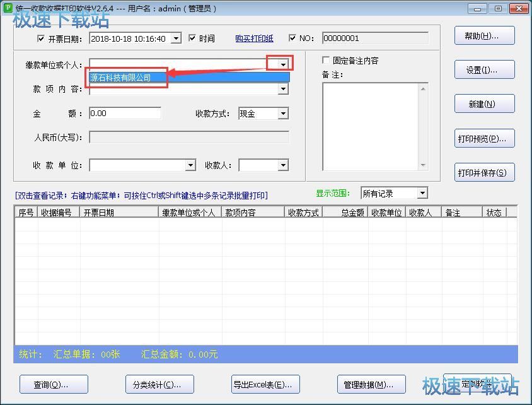Open the 显示范围 所有记录 dropdown
Screen dimensions: 532x405
tap(422, 193)
